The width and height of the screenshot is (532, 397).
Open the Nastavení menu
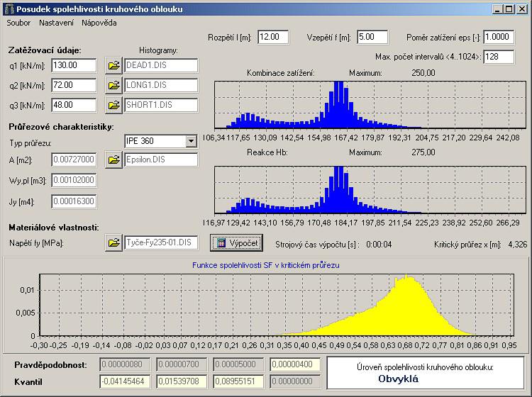coord(56,23)
